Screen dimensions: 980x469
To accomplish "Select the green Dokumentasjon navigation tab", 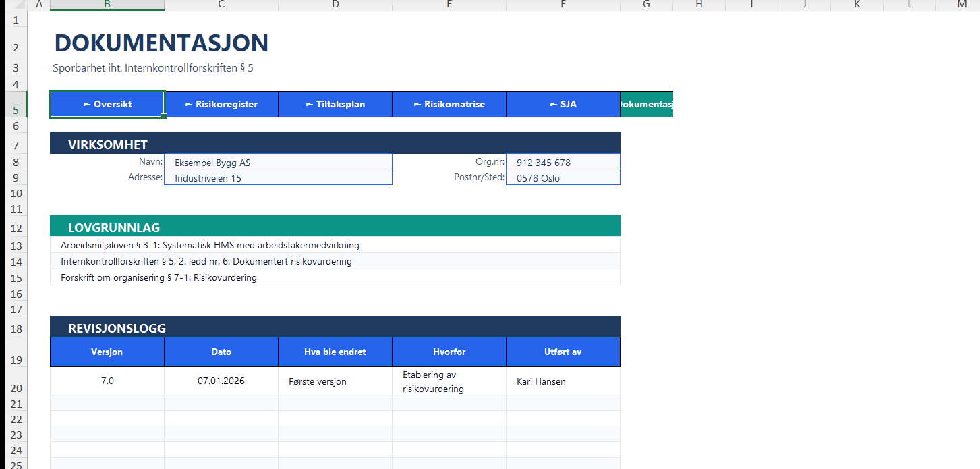I will (646, 105).
